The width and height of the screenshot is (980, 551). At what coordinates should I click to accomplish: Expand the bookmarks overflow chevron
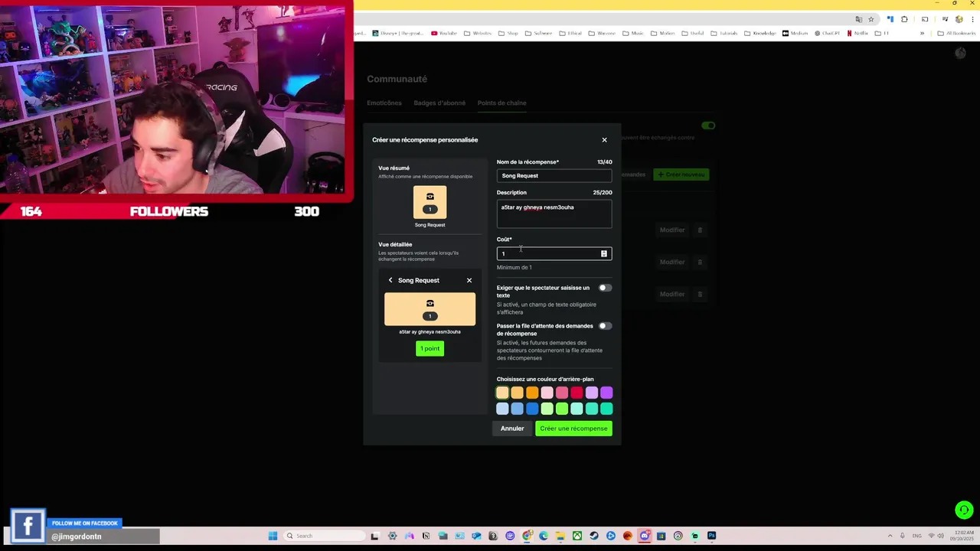922,33
